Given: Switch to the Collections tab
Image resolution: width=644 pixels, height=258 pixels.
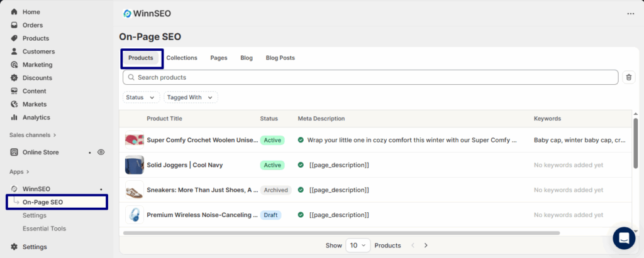Looking at the screenshot, I should click(182, 58).
